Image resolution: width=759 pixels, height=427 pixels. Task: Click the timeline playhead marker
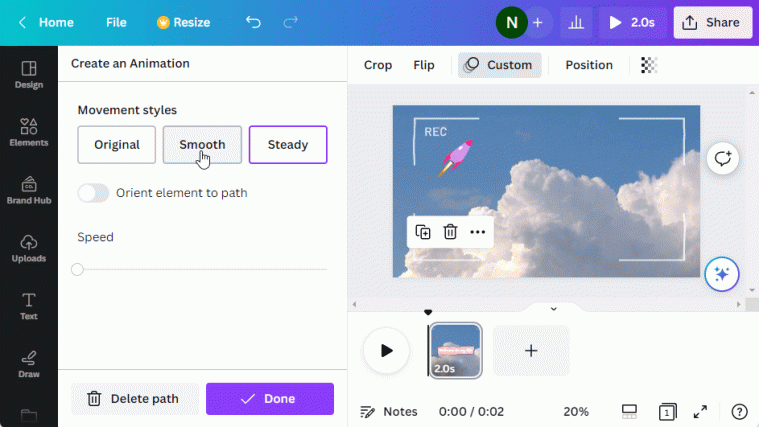(428, 312)
